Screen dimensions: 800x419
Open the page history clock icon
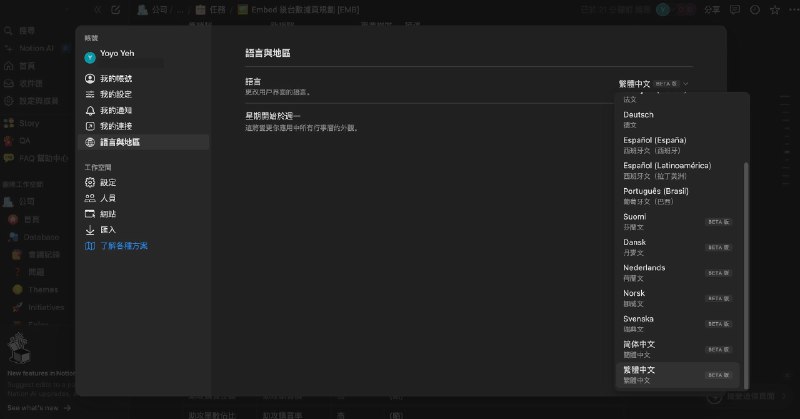click(x=755, y=10)
